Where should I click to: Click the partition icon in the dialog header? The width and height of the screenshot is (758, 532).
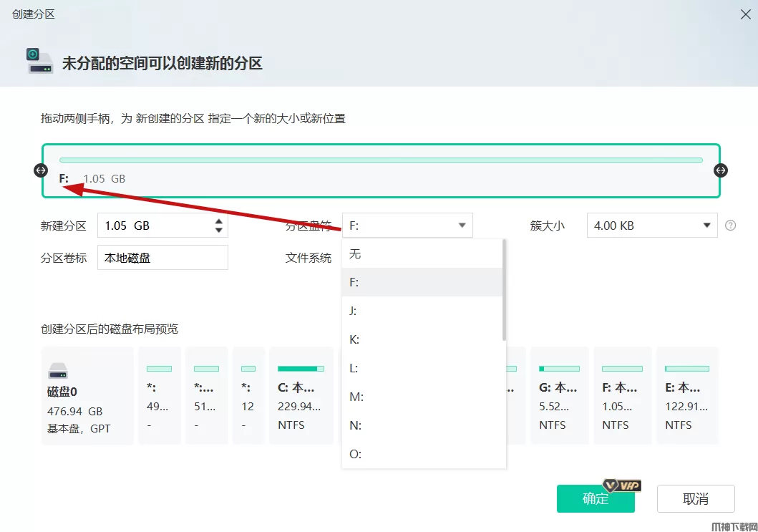39,62
